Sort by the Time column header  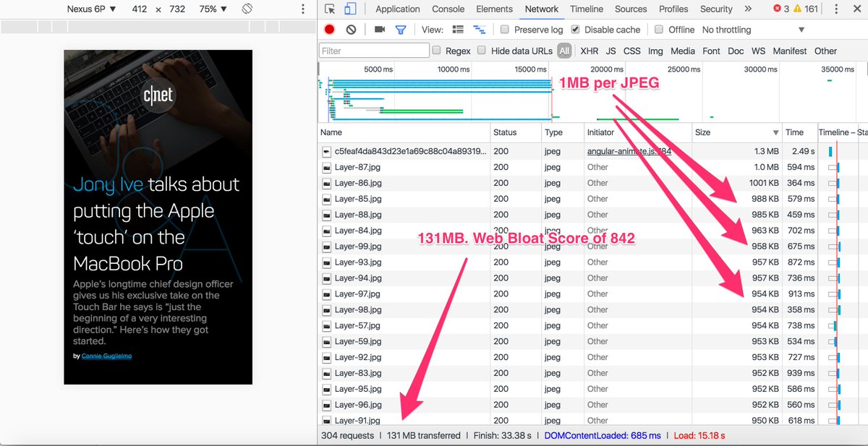(x=800, y=133)
